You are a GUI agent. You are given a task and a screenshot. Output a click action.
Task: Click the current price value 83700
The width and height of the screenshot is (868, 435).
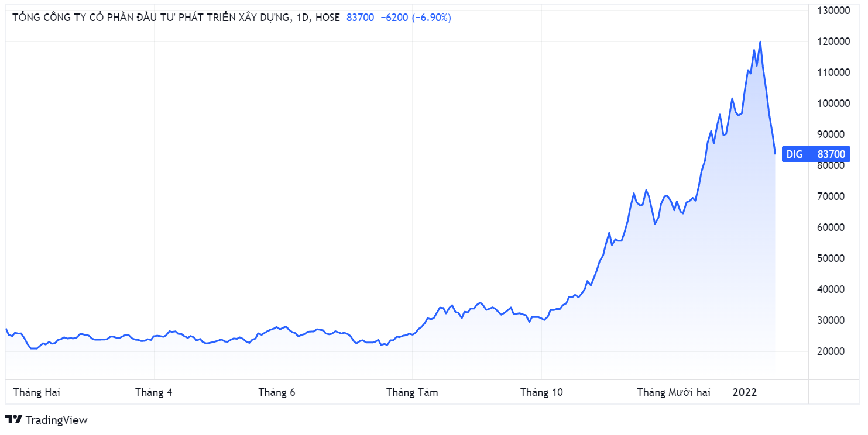tap(361, 18)
